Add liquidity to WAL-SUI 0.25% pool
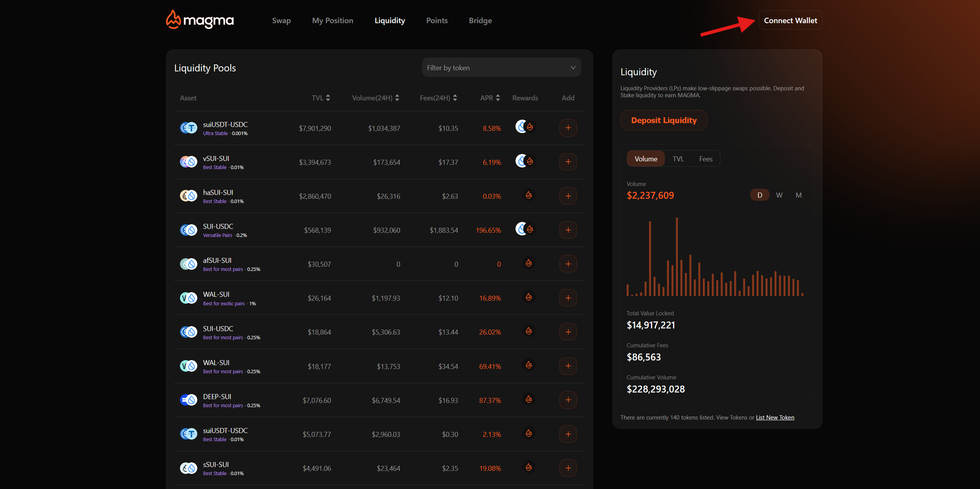This screenshot has height=489, width=980. (568, 366)
